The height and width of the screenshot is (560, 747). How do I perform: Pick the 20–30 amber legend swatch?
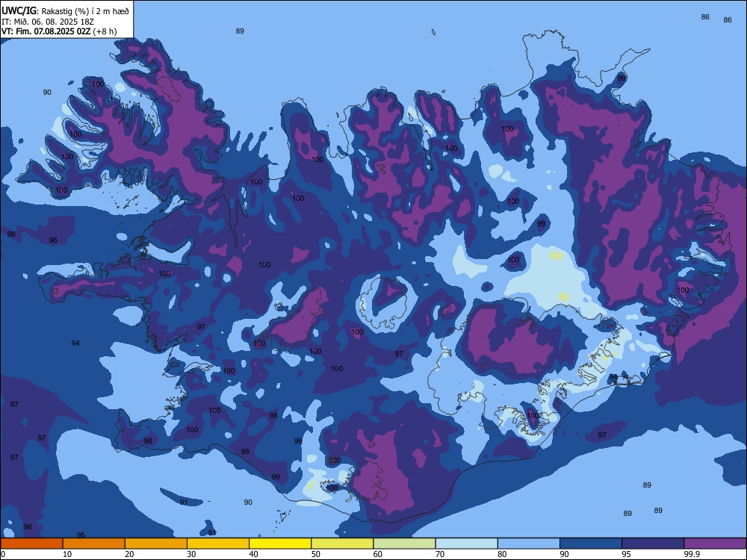(156, 544)
